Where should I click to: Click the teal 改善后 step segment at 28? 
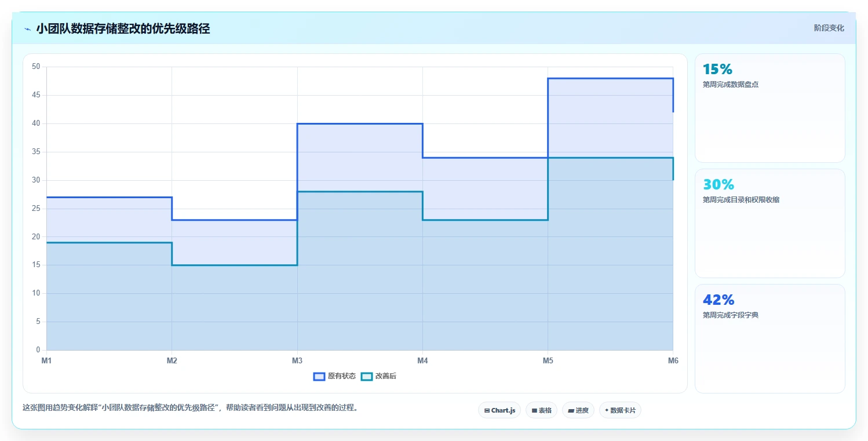(x=360, y=191)
